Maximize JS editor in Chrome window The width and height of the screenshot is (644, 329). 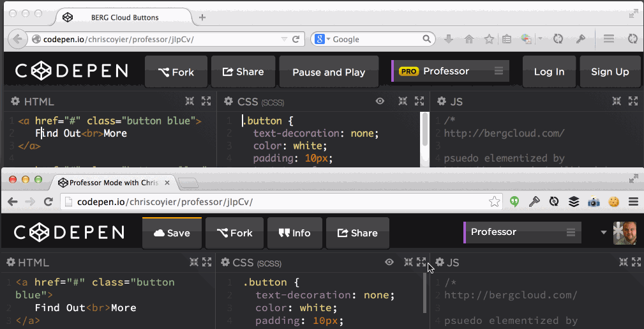click(636, 262)
